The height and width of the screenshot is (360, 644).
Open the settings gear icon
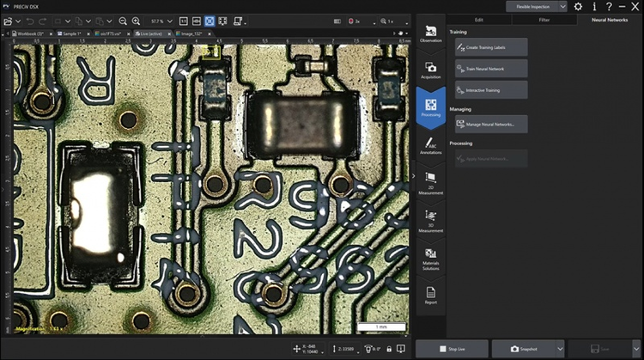pos(578,6)
